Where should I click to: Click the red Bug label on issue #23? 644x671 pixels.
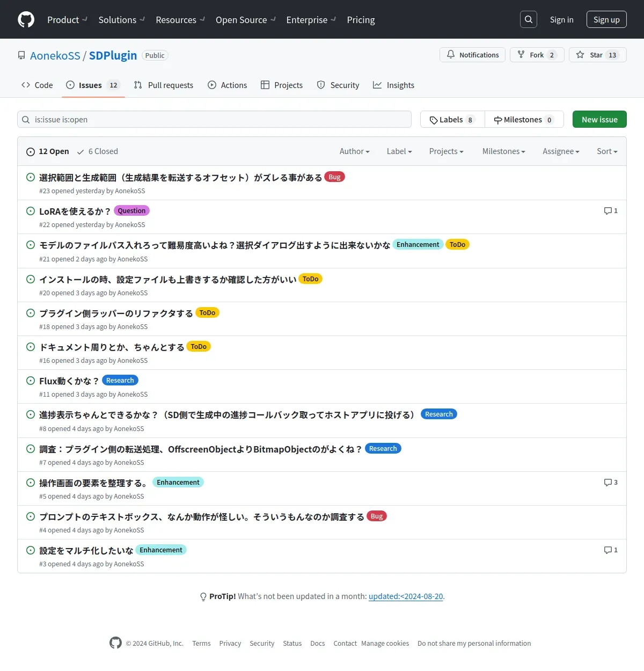click(x=334, y=177)
